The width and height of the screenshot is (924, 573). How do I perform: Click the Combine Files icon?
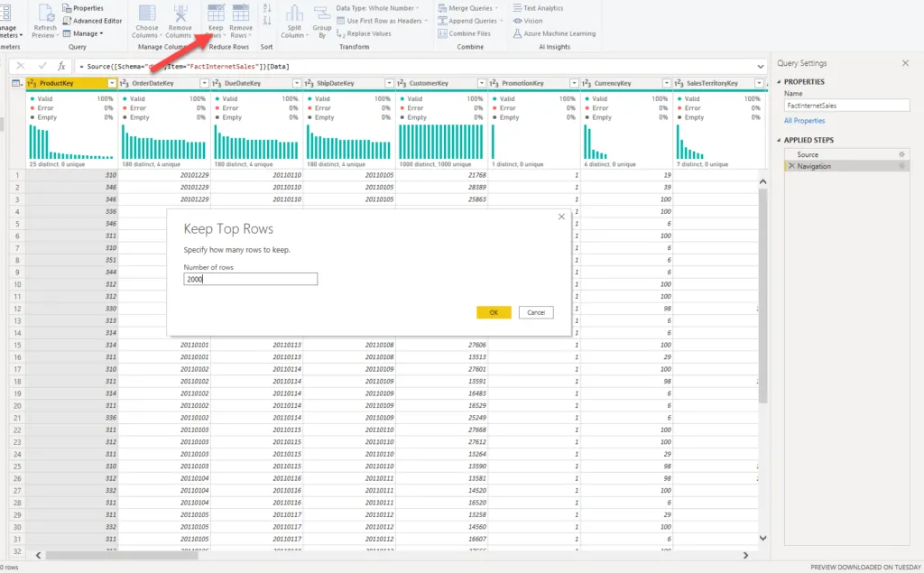tap(442, 33)
